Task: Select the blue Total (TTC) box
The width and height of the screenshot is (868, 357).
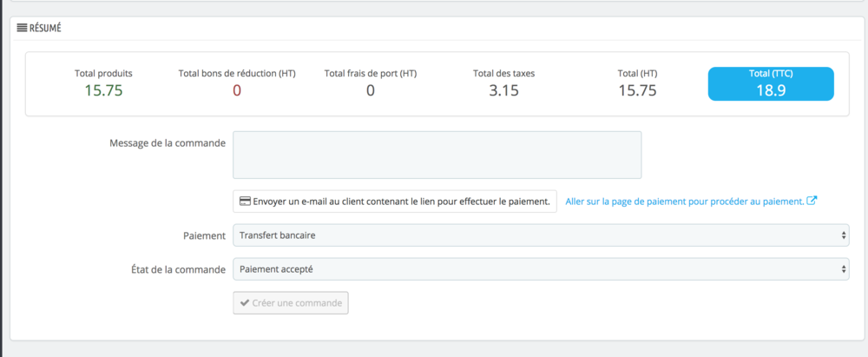Action: [x=771, y=83]
